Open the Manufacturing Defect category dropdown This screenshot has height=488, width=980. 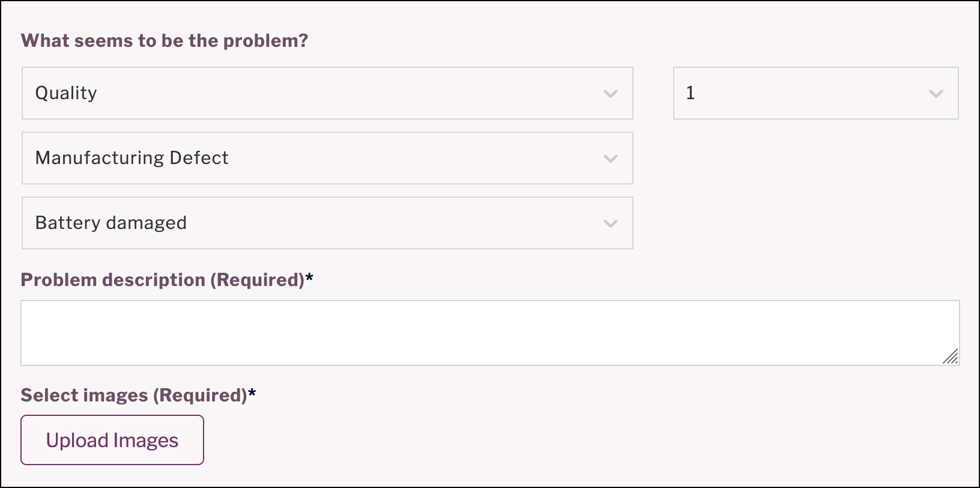[327, 158]
